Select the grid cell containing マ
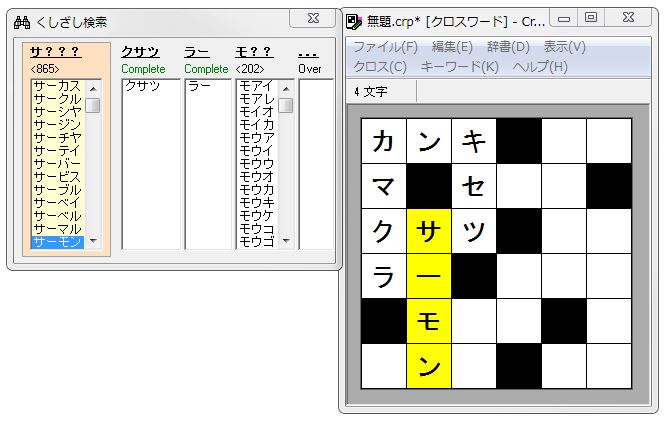Screen dimensions: 667x421 (384, 186)
